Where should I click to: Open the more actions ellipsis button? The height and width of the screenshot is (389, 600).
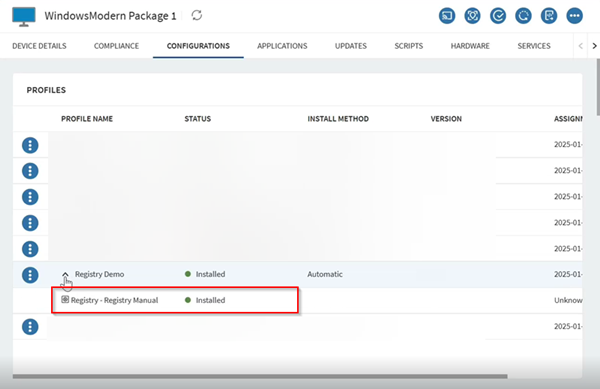[575, 16]
